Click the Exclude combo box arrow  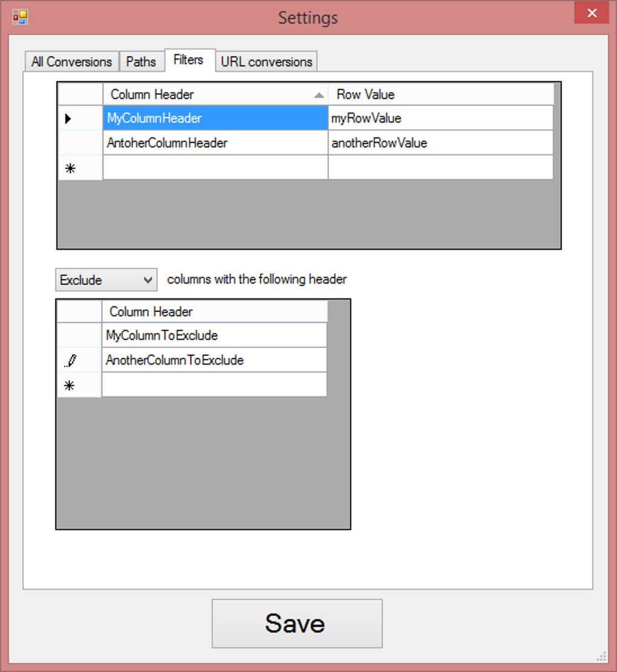click(148, 279)
